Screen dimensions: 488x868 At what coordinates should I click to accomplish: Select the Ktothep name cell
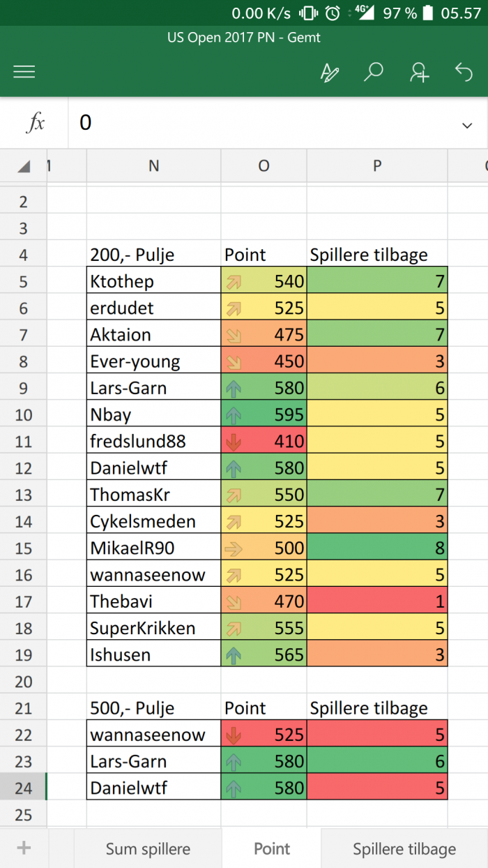154,280
